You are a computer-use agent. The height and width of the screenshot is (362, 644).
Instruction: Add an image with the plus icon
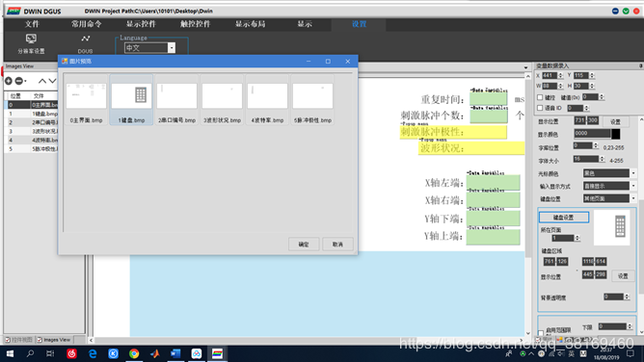[x=9, y=81]
